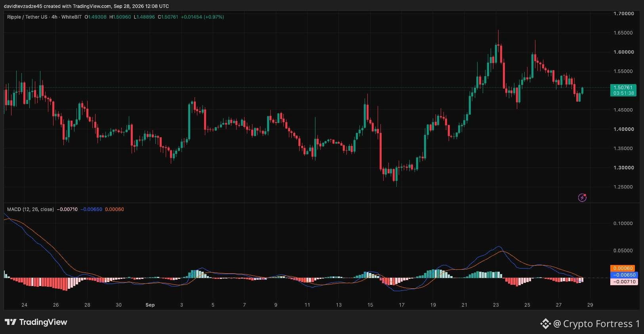Image resolution: width=644 pixels, height=334 pixels.
Task: Click the 1.65000 price level on scale
Action: pos(624,33)
